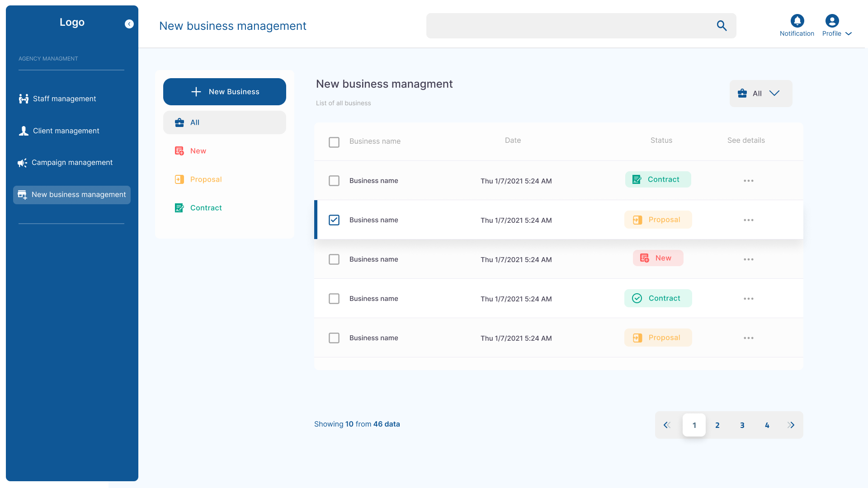This screenshot has height=488, width=868.
Task: Click the Contract badge with circle checkmark
Action: point(658,298)
